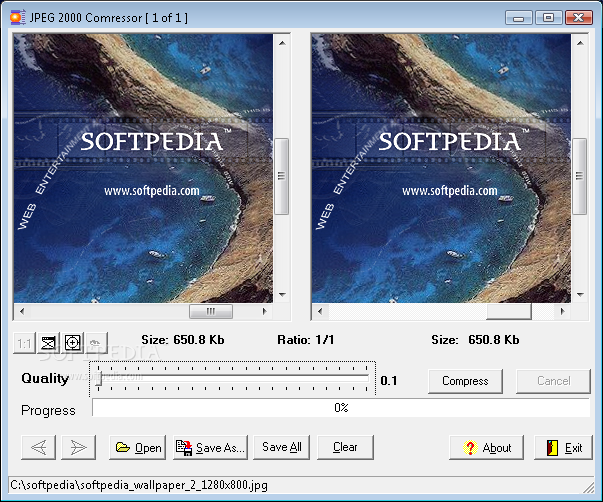The image size is (603, 502).
Task: Click the window resize grip in the corner
Action: coord(588,488)
